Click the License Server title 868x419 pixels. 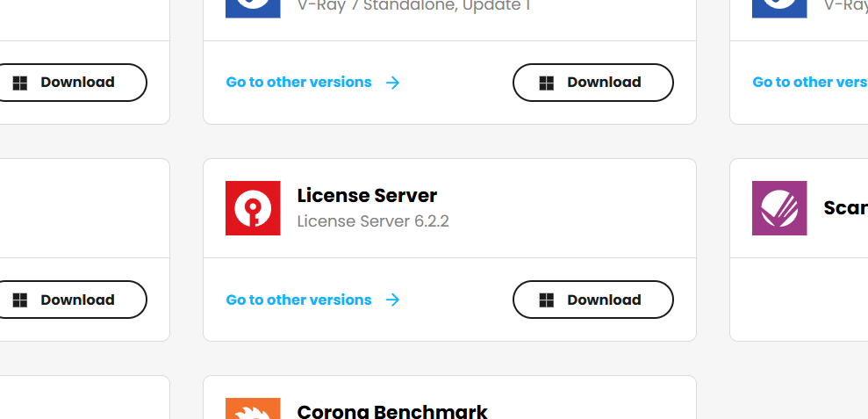click(367, 196)
